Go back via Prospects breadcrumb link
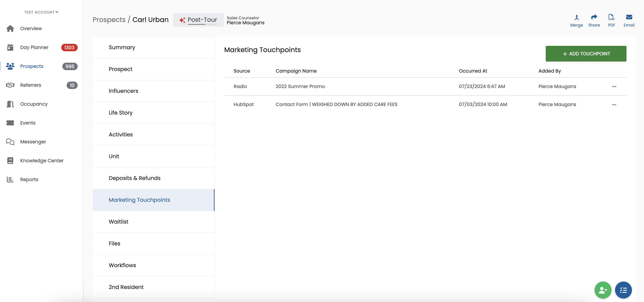The image size is (644, 302). pos(109,20)
